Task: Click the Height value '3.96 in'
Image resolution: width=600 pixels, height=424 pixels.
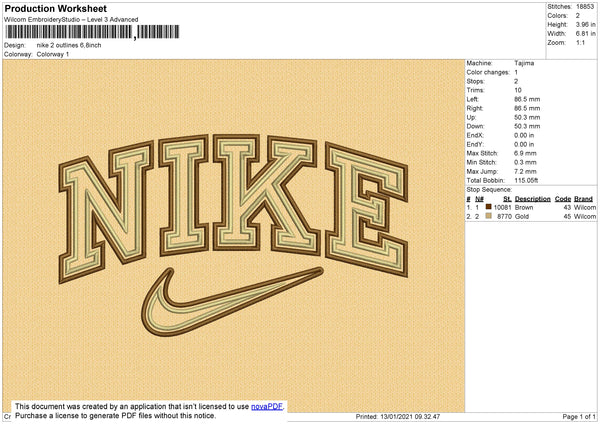Action: tap(585, 24)
